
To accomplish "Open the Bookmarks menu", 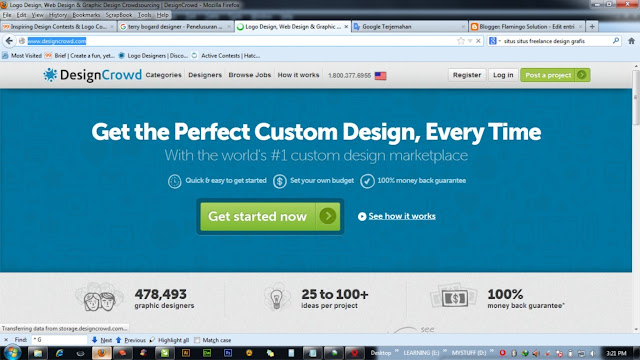I will [x=86, y=15].
